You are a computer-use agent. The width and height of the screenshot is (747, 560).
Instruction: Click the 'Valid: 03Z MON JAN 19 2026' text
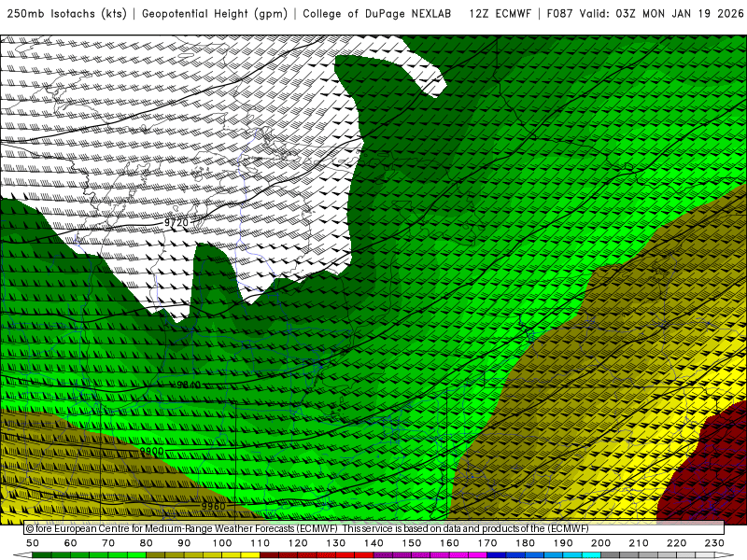click(662, 14)
